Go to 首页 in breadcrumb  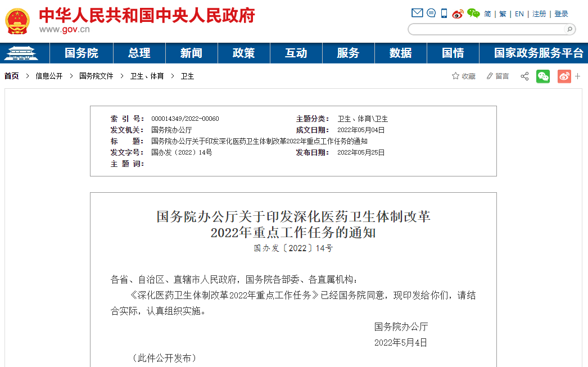pos(12,76)
